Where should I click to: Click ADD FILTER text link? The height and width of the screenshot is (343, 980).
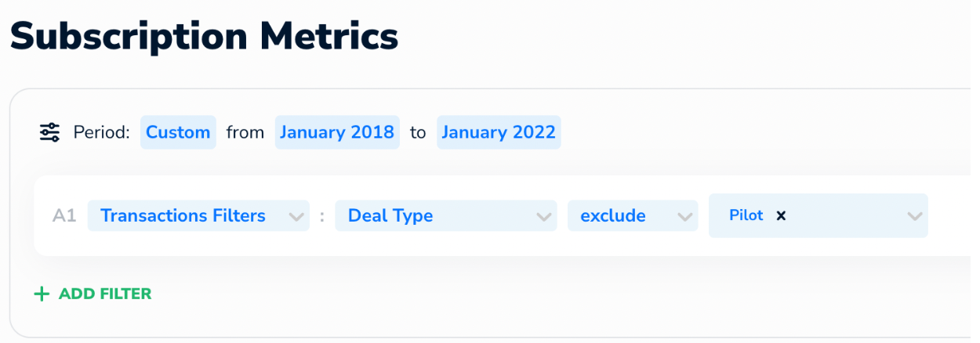[x=105, y=294]
